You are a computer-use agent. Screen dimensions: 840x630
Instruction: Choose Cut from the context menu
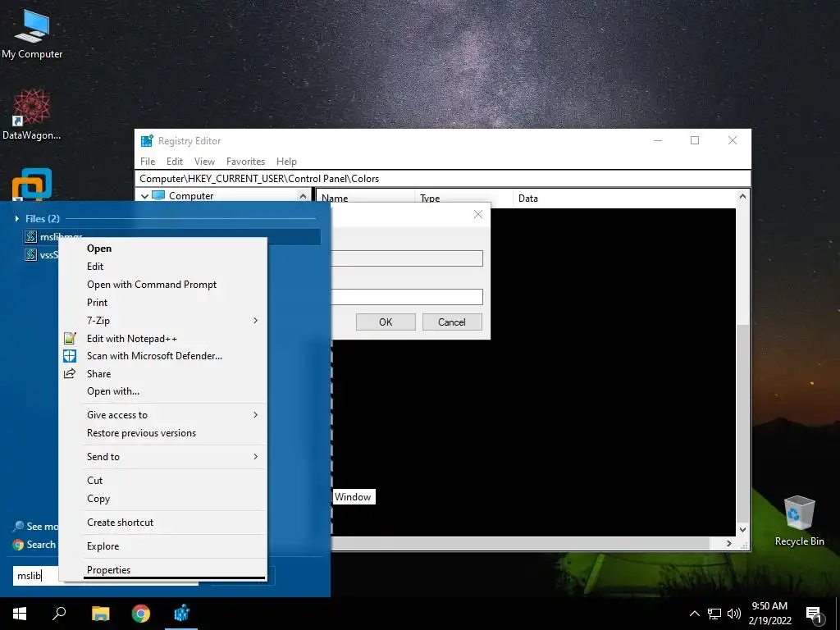tap(163, 481)
